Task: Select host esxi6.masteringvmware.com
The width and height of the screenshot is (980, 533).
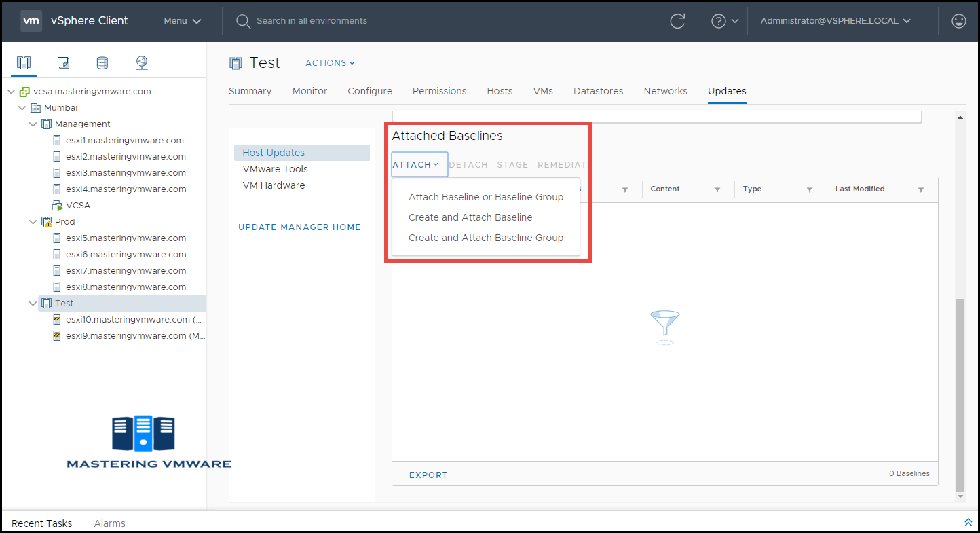Action: 126,255
